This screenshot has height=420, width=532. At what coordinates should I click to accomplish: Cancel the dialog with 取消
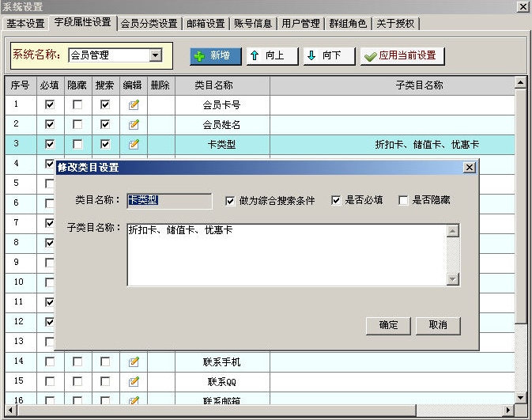[438, 325]
